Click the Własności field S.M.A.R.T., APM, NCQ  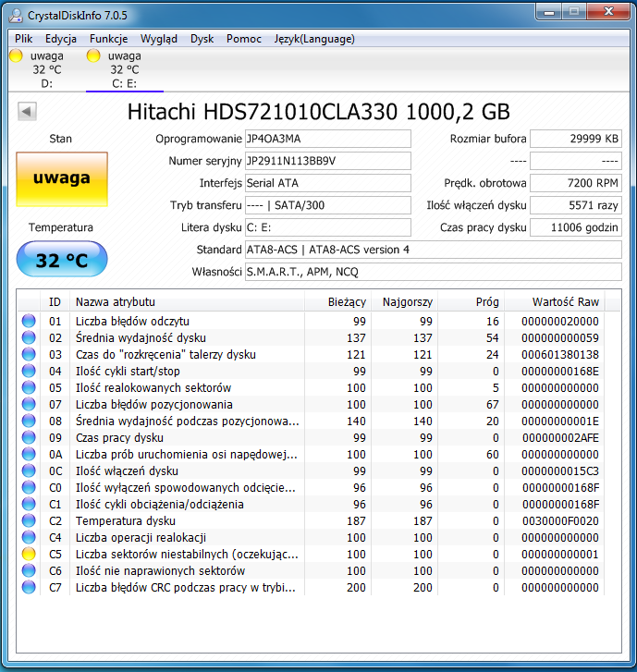point(434,272)
